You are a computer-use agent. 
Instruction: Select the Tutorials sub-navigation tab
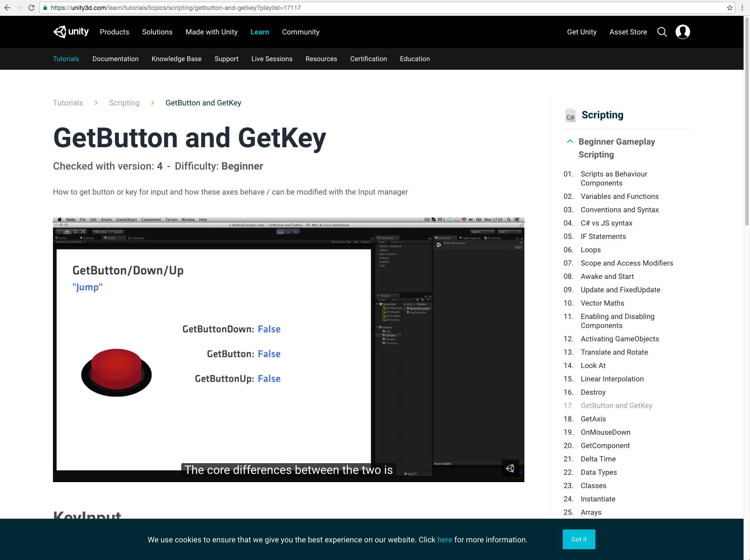(x=66, y=59)
